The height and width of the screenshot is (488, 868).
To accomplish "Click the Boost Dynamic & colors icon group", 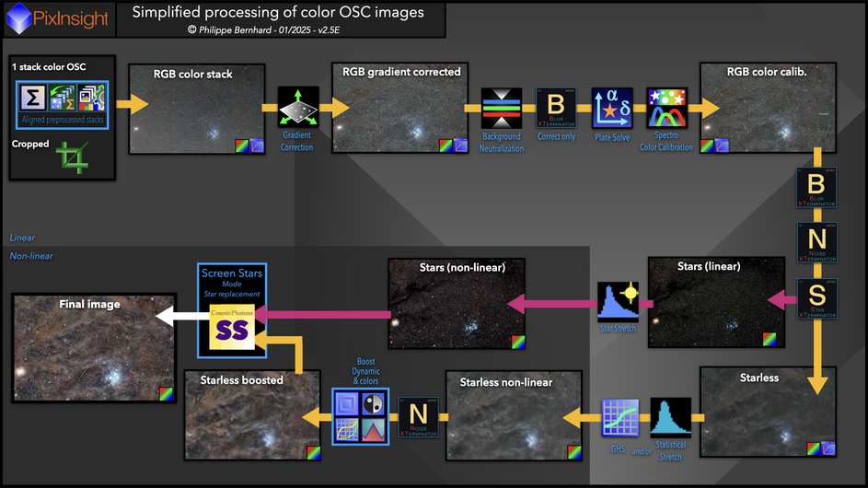I will click(360, 417).
